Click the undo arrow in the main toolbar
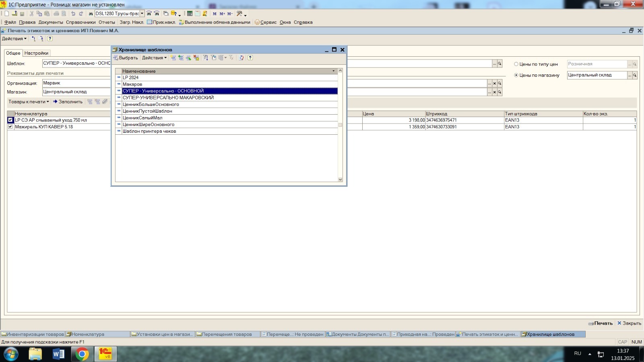The image size is (644, 362). pyautogui.click(x=73, y=14)
